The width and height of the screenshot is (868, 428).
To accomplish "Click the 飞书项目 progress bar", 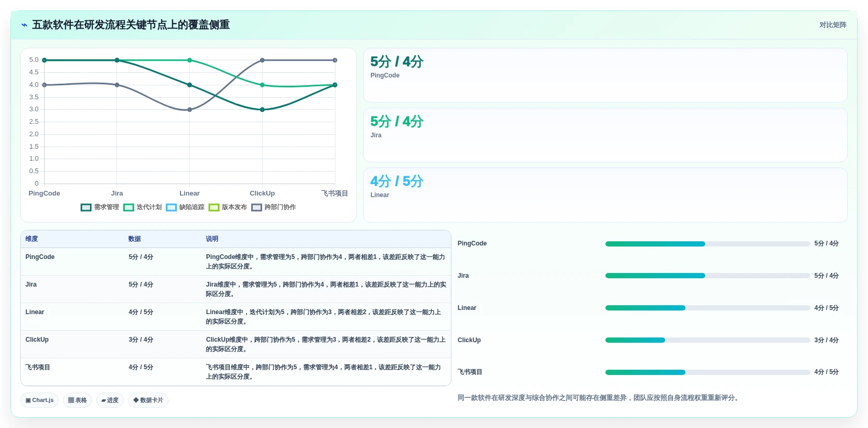I will 707,372.
